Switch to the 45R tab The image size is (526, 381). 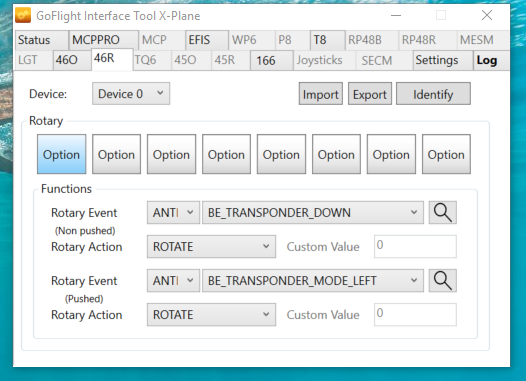pos(230,60)
